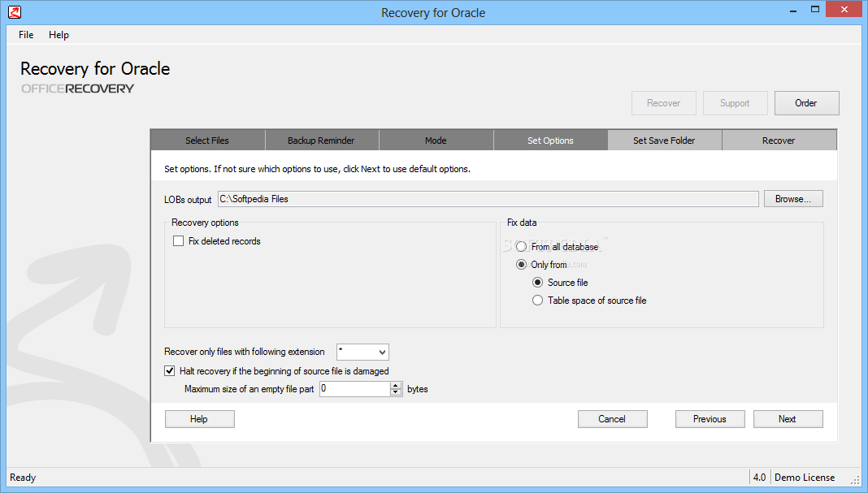
Task: Edit the LOBs output path field
Action: [488, 199]
